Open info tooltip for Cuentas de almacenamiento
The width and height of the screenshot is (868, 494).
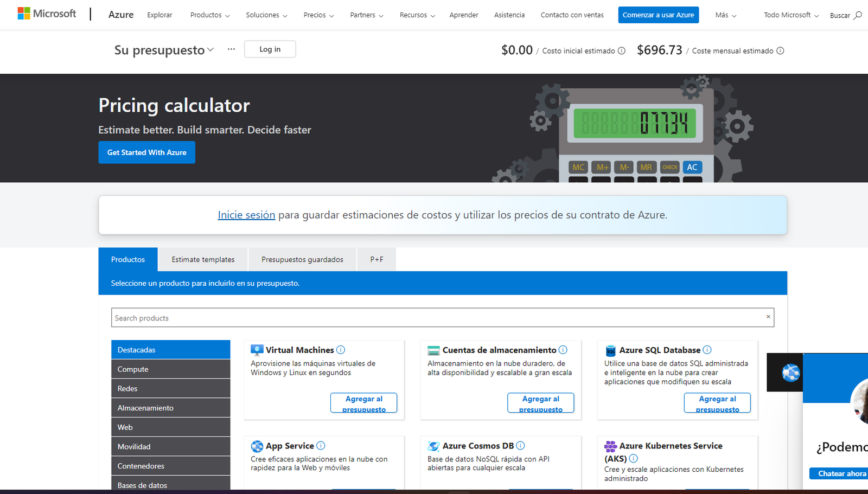pos(563,350)
